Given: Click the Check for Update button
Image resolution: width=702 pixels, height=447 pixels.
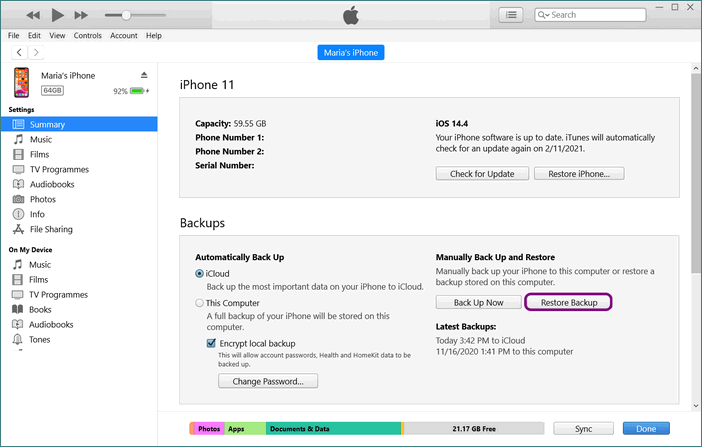Looking at the screenshot, I should pyautogui.click(x=482, y=174).
